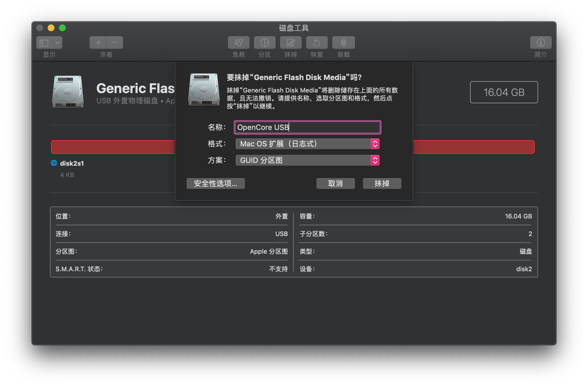Toggle the sidebar view icon
This screenshot has height=387, width=588.
click(x=44, y=43)
